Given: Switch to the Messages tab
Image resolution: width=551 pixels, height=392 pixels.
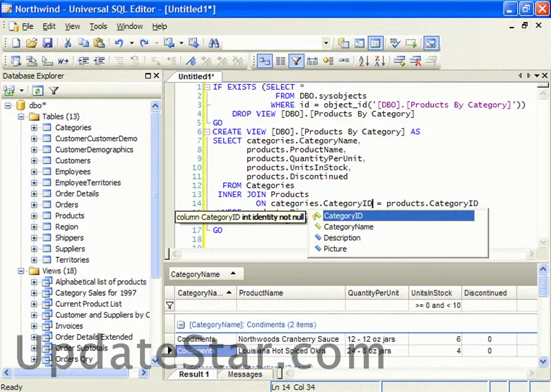Looking at the screenshot, I should 245,374.
